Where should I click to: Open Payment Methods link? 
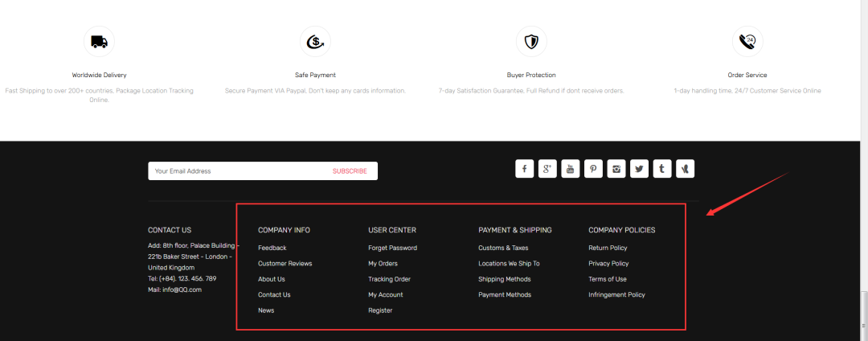[505, 294]
